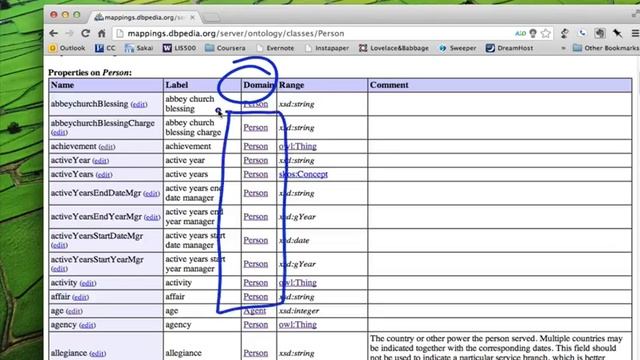Go back to the previous page
The height and width of the screenshot is (360, 640).
click(53, 33)
